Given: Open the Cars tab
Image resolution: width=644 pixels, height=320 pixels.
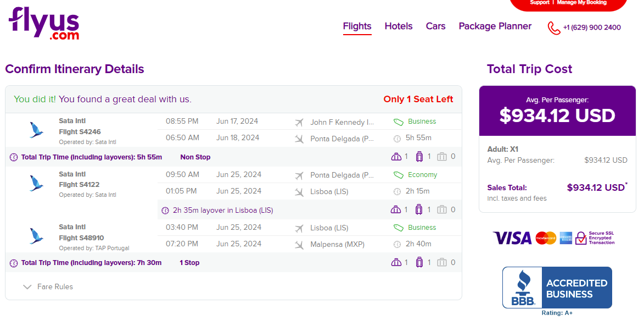Looking at the screenshot, I should tap(435, 26).
